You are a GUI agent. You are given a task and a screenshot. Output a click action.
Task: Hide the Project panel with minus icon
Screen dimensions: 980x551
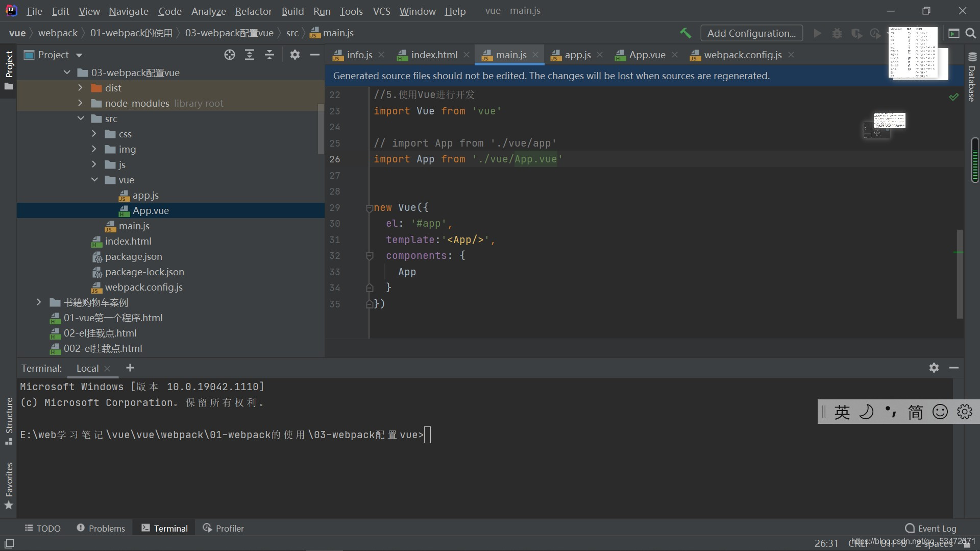315,55
